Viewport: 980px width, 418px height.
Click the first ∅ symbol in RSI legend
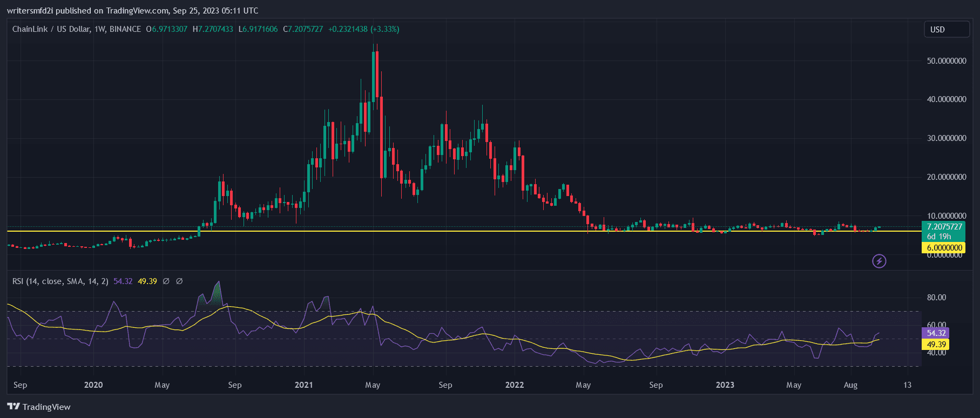point(166,281)
